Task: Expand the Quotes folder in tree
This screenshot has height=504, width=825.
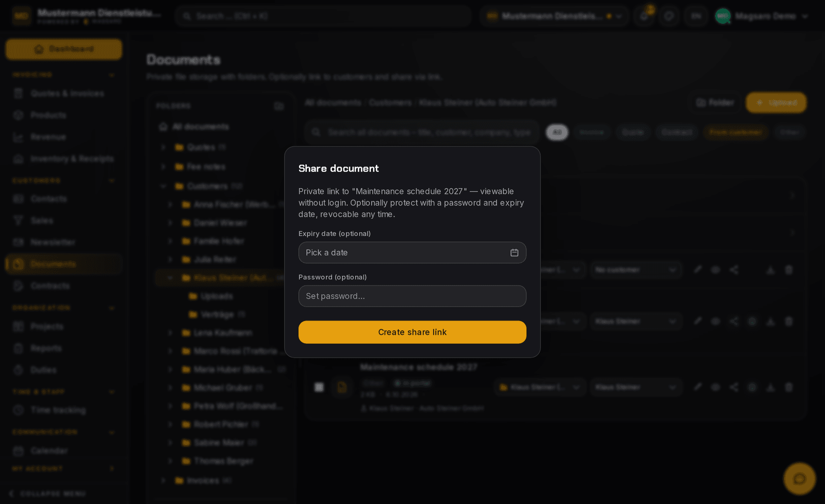Action: 163,147
